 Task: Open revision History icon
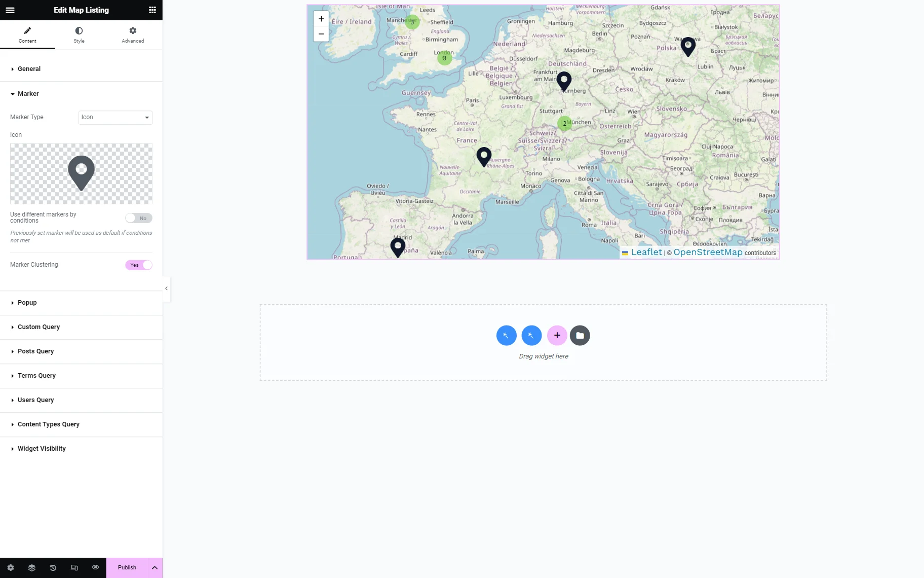[53, 568]
